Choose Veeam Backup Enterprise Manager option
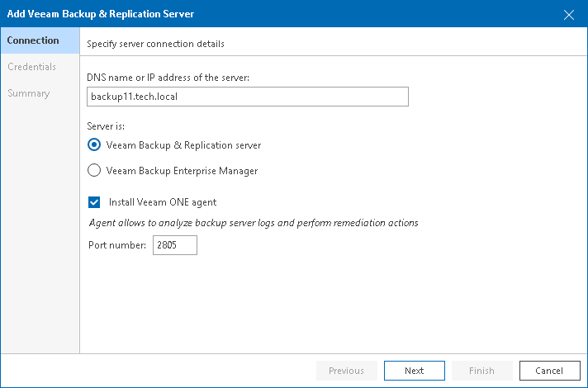This screenshot has height=388, width=588. (94, 171)
